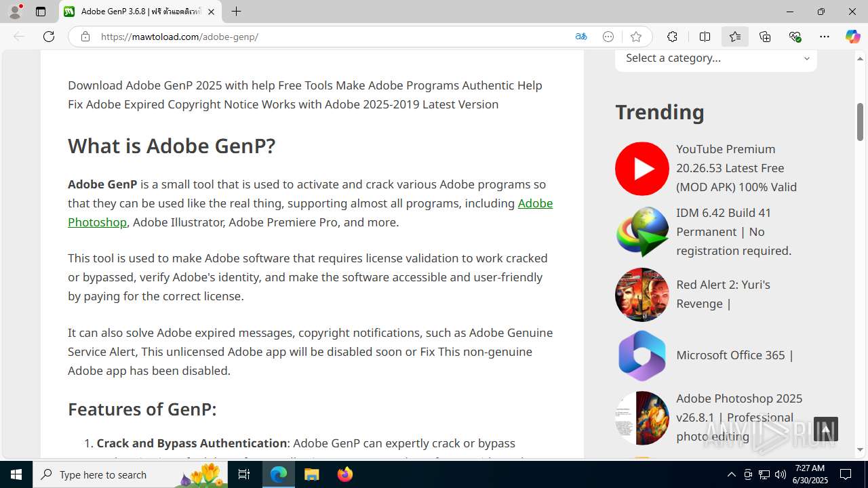
Task: Open Settings and more menu
Action: click(x=825, y=37)
